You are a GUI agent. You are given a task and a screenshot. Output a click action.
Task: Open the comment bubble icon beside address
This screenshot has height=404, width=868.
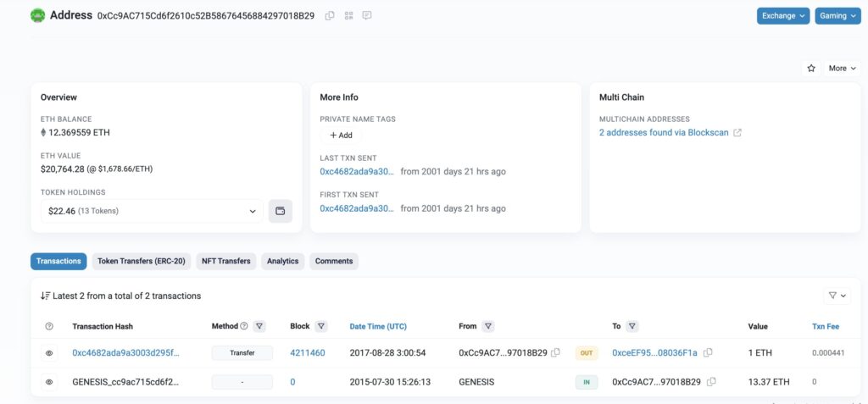367,16
